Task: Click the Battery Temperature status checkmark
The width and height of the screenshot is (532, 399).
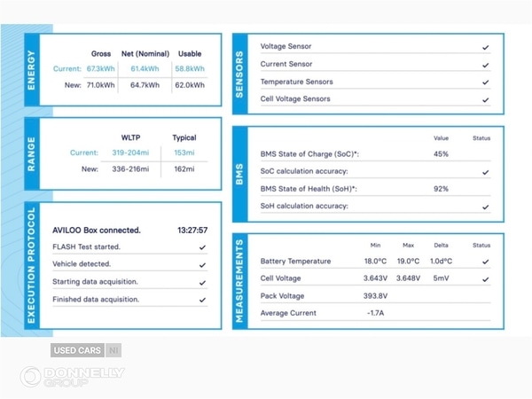Action: [485, 262]
